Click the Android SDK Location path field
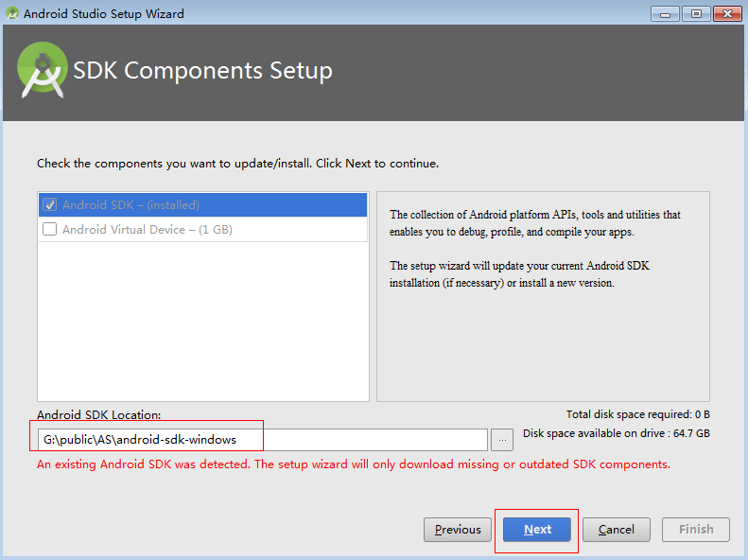Image resolution: width=748 pixels, height=560 pixels. coord(263,440)
